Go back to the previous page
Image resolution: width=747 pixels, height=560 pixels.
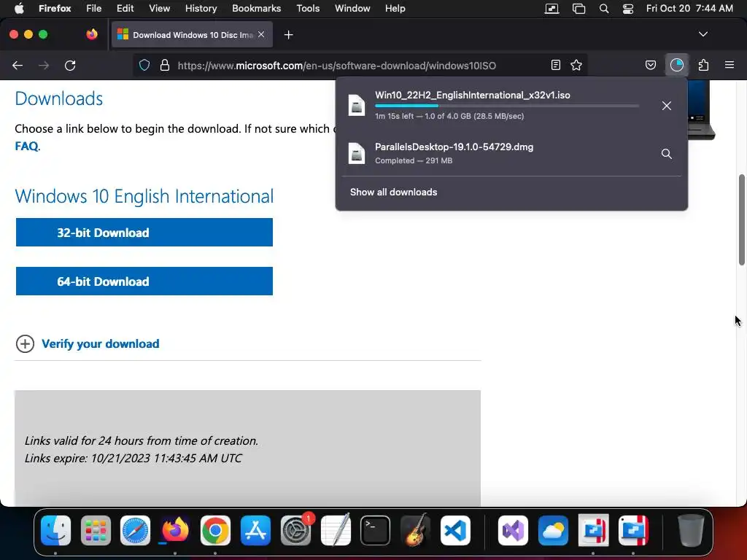tap(18, 65)
